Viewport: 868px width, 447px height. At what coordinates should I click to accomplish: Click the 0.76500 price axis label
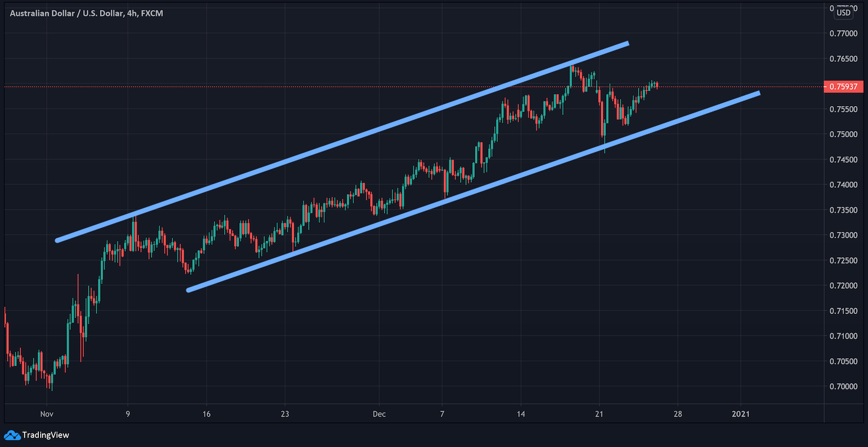(x=843, y=59)
